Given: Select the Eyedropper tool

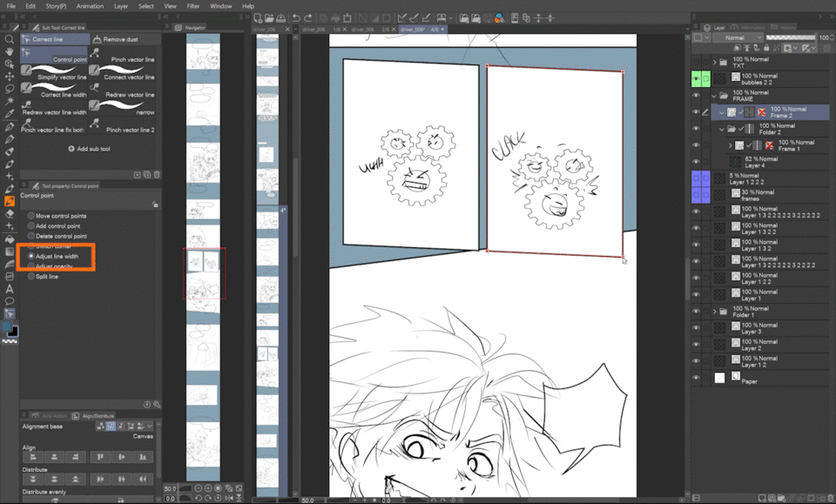Looking at the screenshot, I should tap(9, 113).
